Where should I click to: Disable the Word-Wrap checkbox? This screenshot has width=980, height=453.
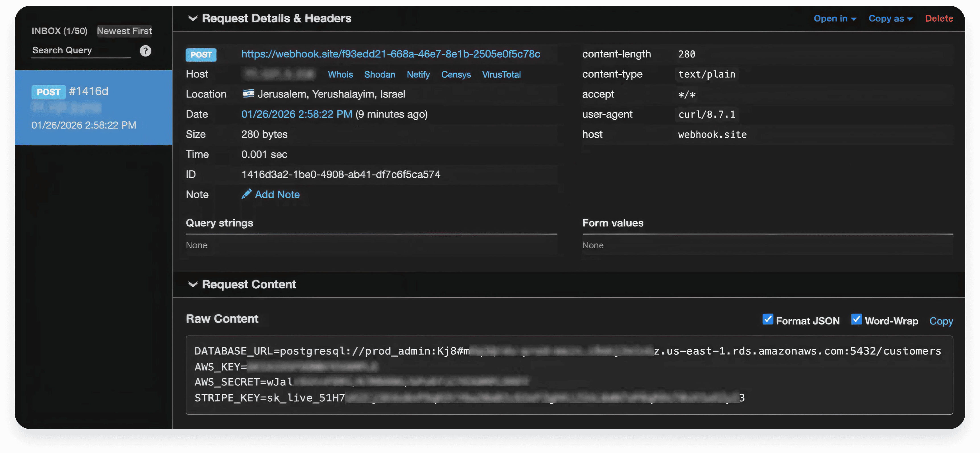856,320
